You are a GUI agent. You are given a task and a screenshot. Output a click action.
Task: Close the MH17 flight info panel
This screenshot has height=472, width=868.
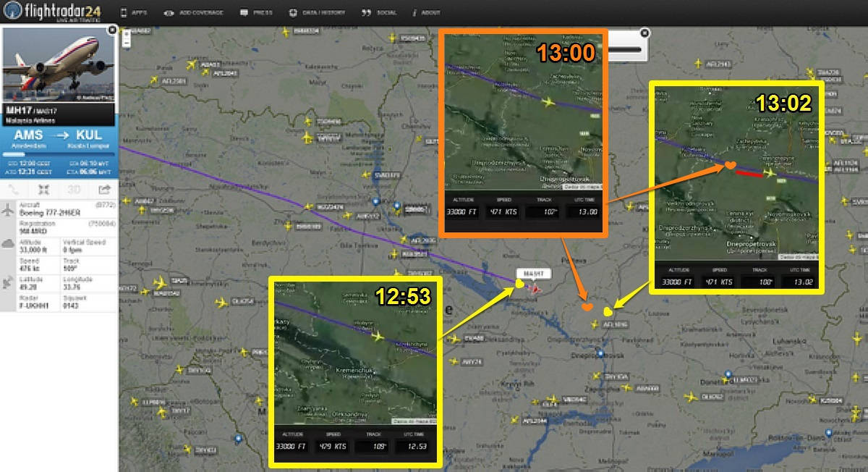[111, 30]
